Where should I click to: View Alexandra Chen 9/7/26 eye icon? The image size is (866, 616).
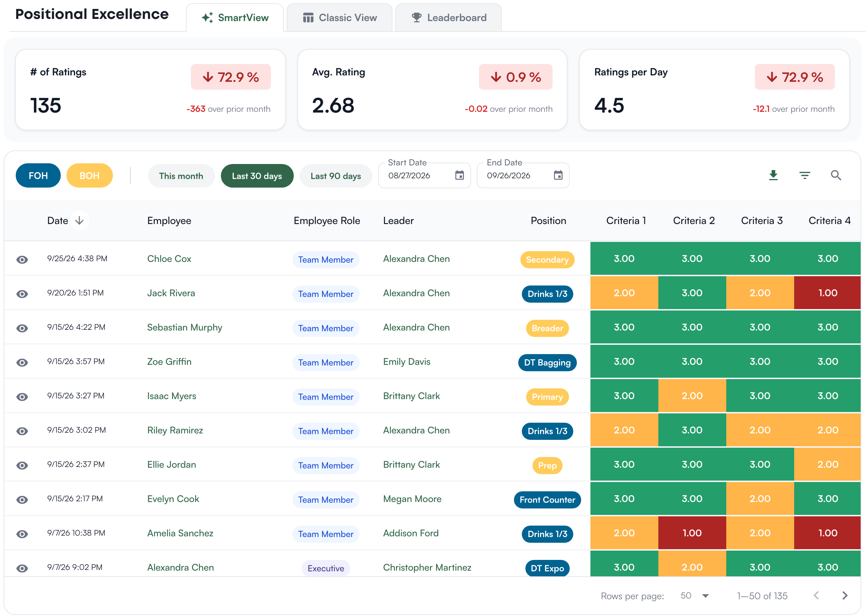pos(22,568)
